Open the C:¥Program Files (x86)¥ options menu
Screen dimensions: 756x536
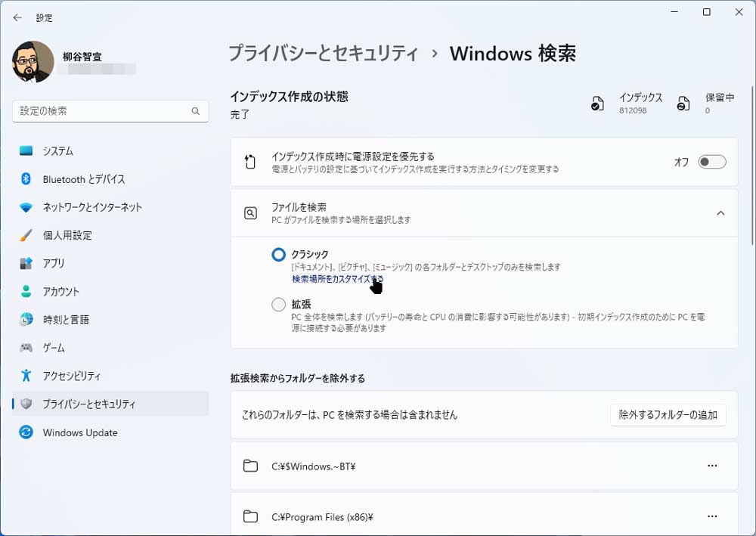click(711, 516)
